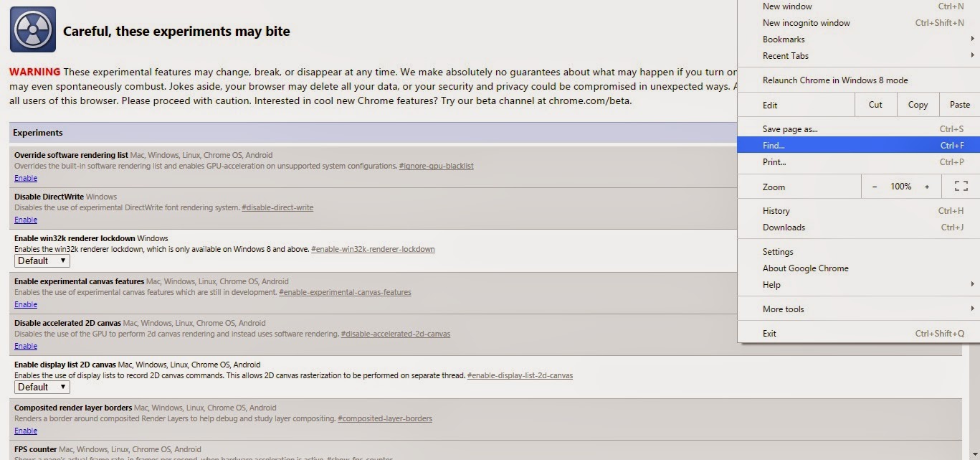Screen dimensions: 980x460
Task: Click the Cut button in Edit row
Action: [x=875, y=105]
